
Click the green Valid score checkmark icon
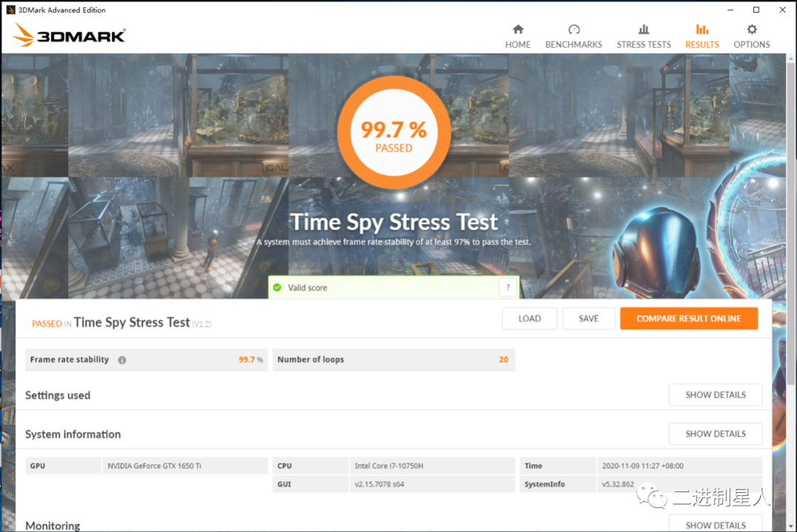(277, 288)
